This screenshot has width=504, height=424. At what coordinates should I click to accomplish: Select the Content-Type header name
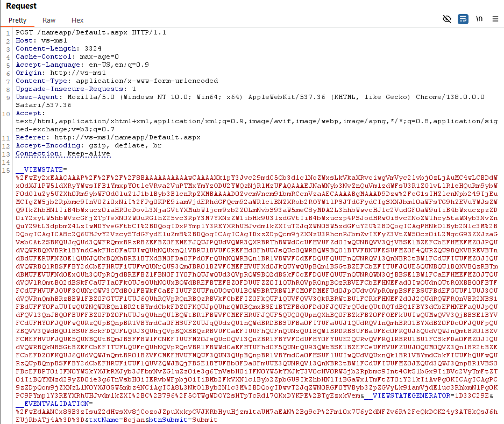point(41,81)
